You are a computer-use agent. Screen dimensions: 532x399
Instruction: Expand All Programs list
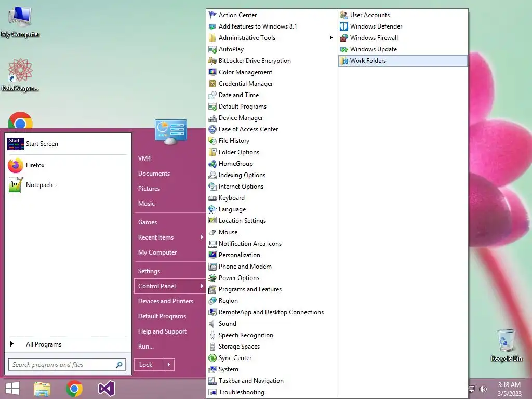(67, 344)
